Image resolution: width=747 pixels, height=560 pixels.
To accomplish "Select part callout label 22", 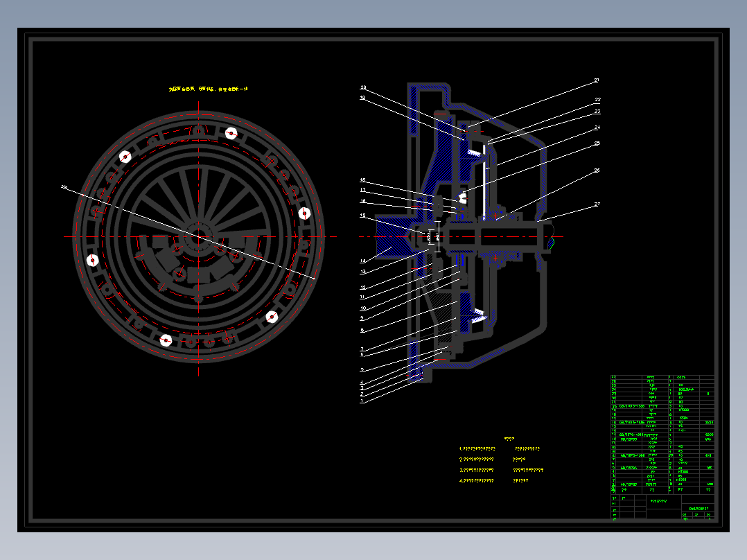I will pyautogui.click(x=597, y=100).
